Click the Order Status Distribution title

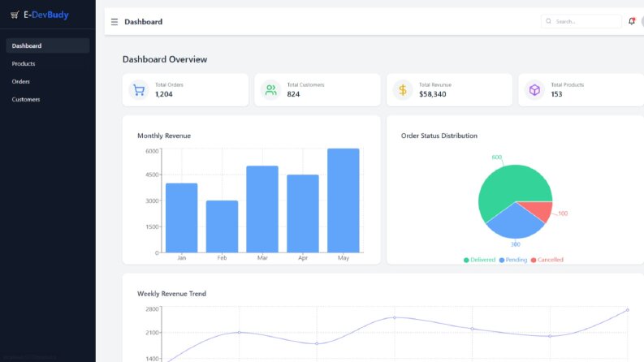point(439,136)
